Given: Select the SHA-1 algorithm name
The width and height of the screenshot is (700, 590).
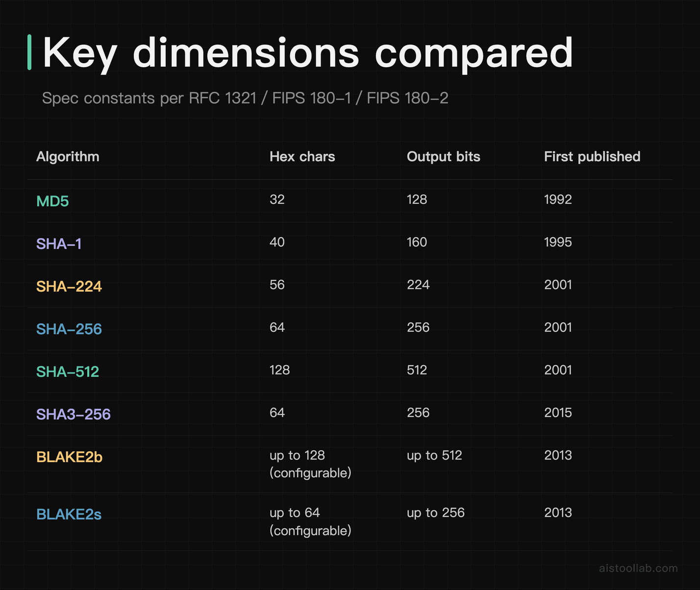Looking at the screenshot, I should pyautogui.click(x=59, y=244).
